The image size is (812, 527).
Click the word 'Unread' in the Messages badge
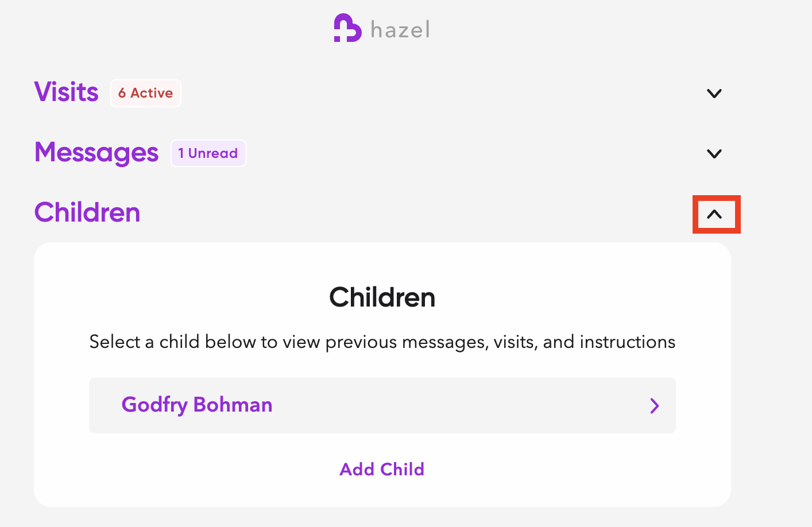point(213,153)
